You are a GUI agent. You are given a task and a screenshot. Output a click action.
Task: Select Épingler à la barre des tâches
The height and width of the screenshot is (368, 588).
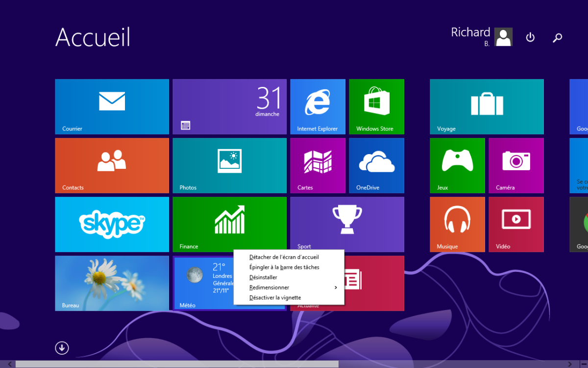289,267
